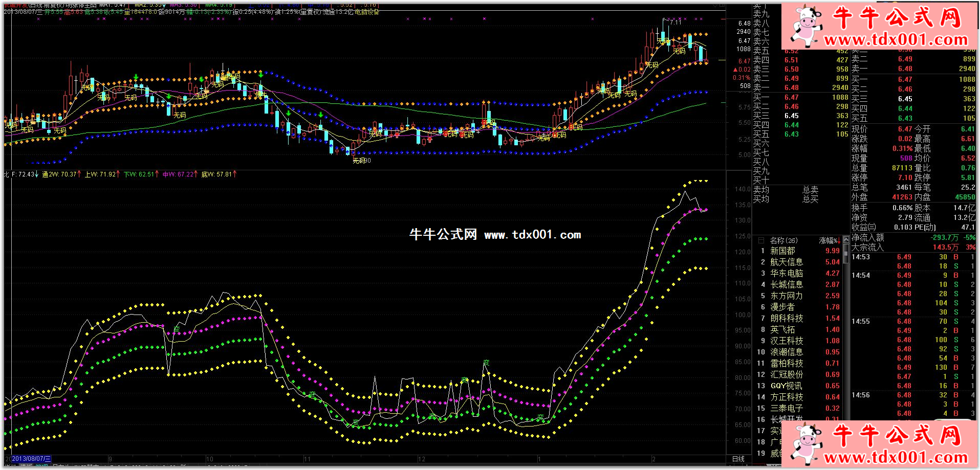Click the red triangle next to 0.02 change
980x470 pixels.
[x=735, y=70]
